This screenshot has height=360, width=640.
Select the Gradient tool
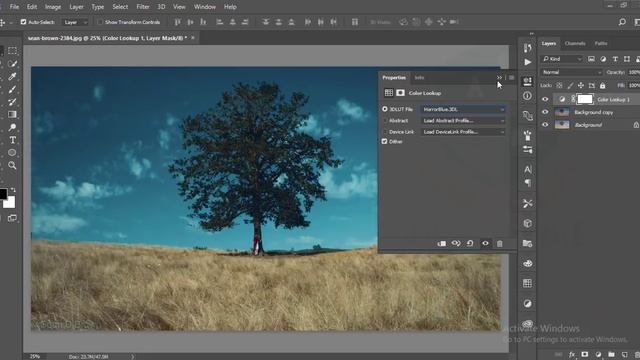(12, 115)
